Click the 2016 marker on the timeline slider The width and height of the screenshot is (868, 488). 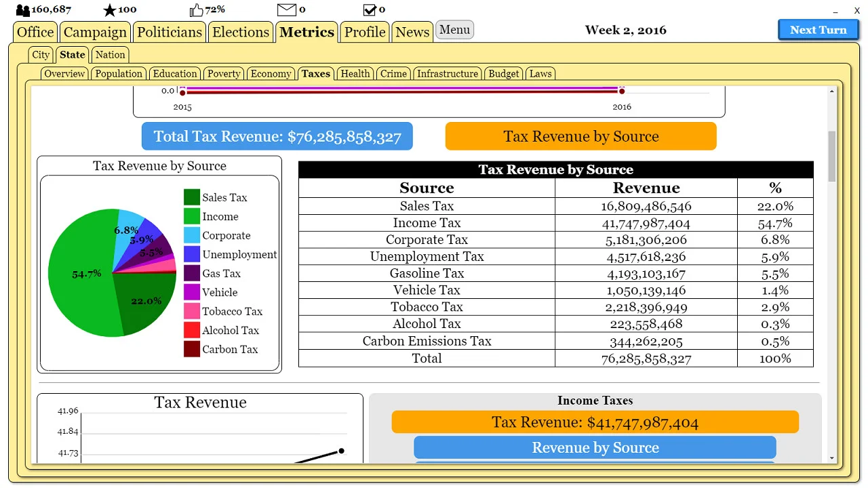click(622, 90)
